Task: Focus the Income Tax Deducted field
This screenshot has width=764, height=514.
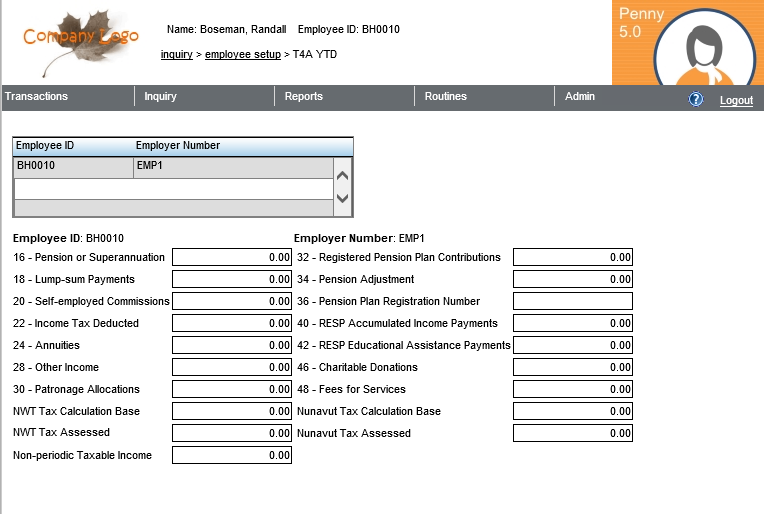Action: (232, 323)
